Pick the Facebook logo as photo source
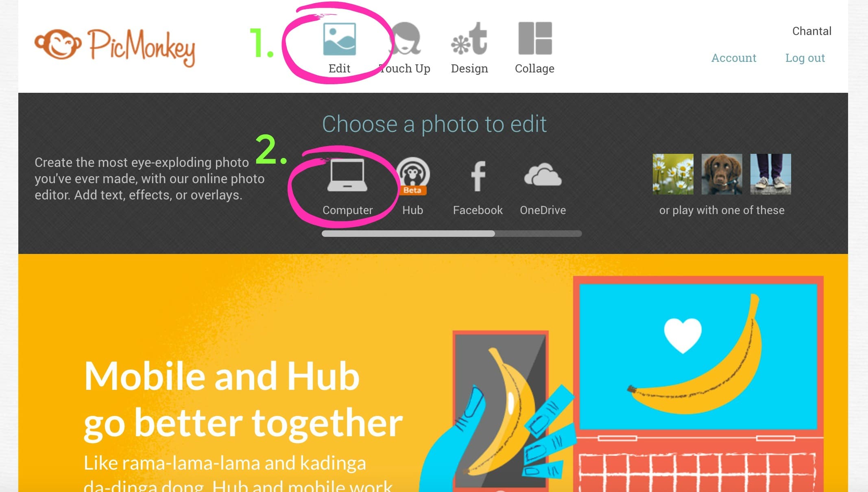The image size is (868, 492). (x=478, y=176)
